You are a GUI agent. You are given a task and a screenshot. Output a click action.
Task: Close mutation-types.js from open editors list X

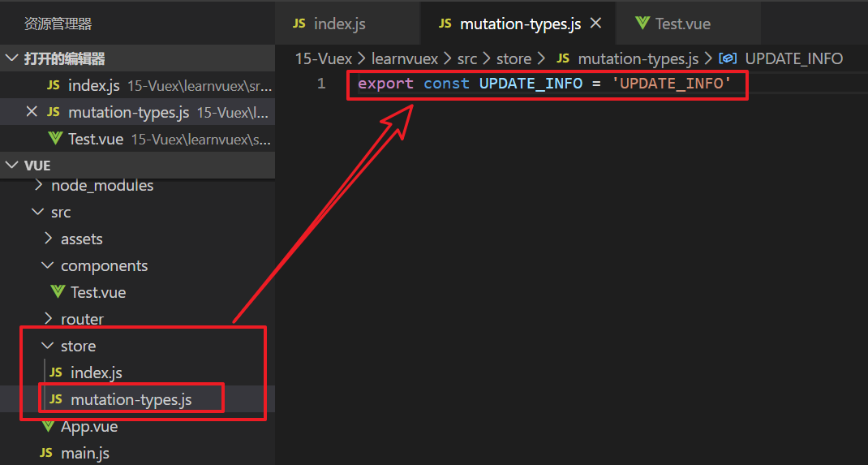(32, 112)
